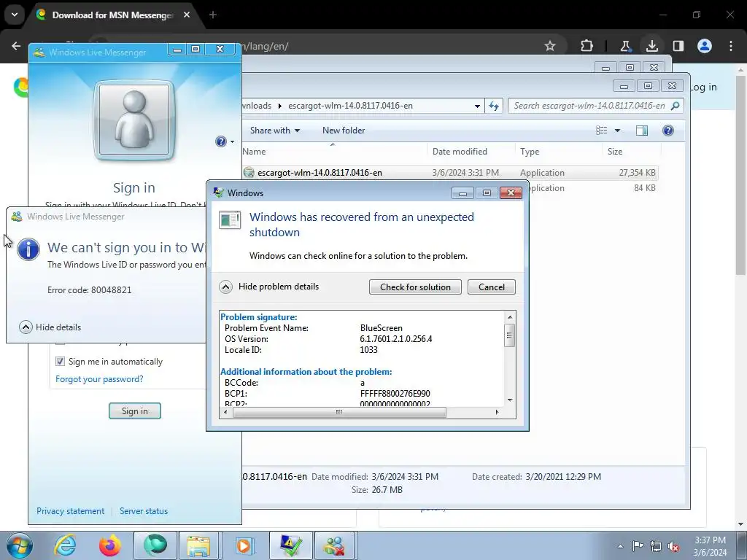747x560 pixels.
Task: Open Windows Media Player taskbar icon
Action: point(244,545)
